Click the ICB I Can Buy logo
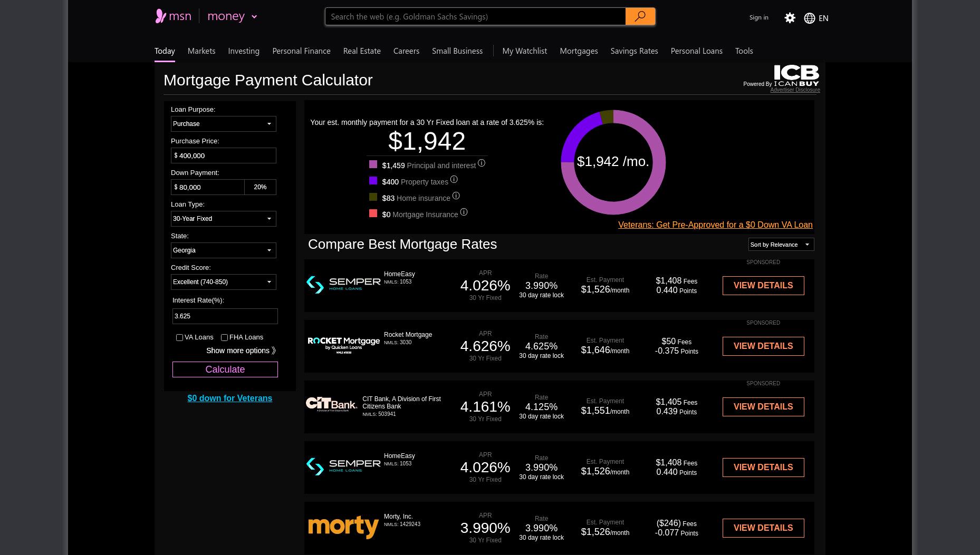Viewport: 980px width, 555px height. click(796, 75)
